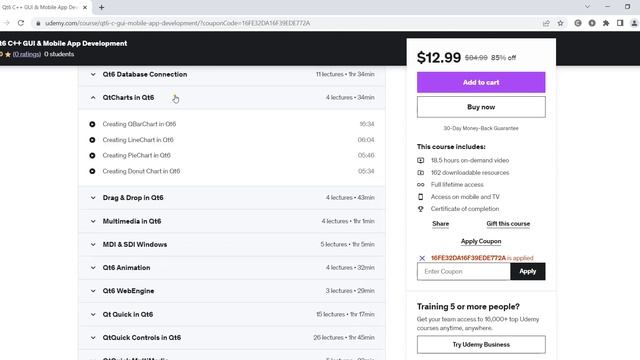Click the downloadable resources icon
Image resolution: width=640 pixels, height=360 pixels.
pos(420,173)
